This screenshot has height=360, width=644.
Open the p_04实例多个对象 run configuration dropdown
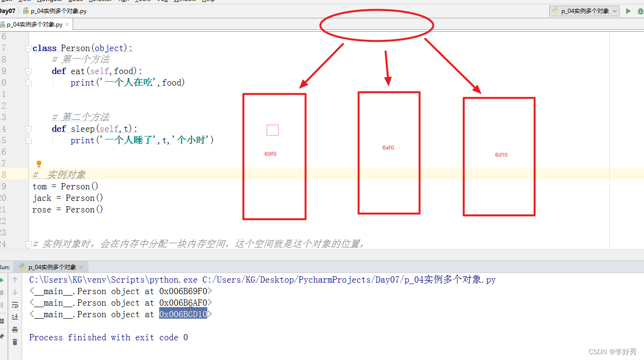click(584, 11)
